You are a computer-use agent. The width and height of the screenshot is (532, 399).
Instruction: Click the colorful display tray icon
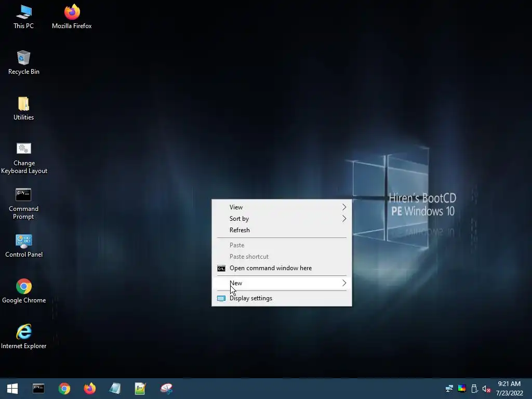coord(462,389)
